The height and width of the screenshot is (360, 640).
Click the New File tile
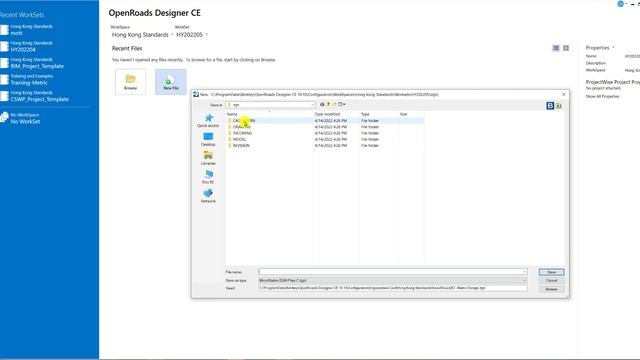click(x=171, y=82)
